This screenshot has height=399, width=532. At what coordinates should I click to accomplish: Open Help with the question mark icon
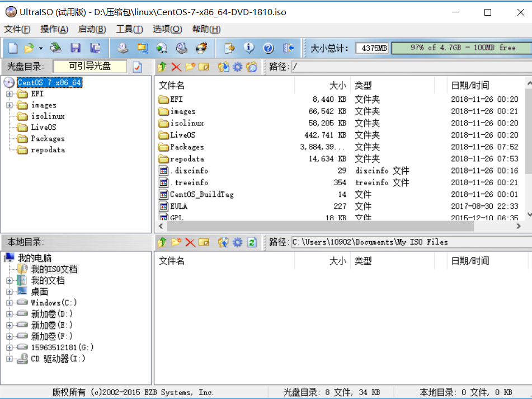coord(269,48)
